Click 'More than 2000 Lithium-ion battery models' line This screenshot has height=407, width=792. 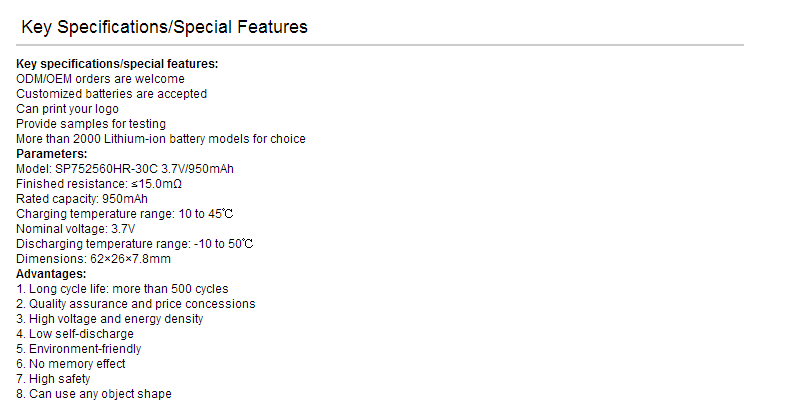coord(161,139)
